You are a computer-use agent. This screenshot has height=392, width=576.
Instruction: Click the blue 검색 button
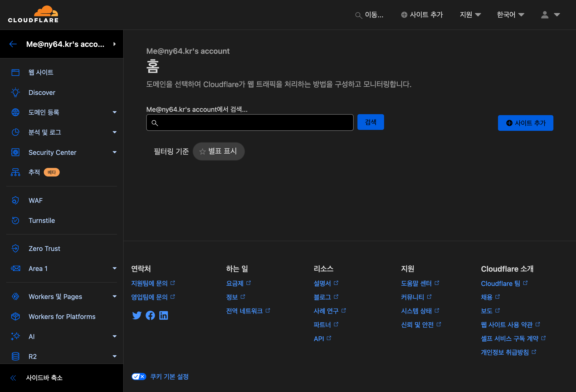pyautogui.click(x=371, y=122)
